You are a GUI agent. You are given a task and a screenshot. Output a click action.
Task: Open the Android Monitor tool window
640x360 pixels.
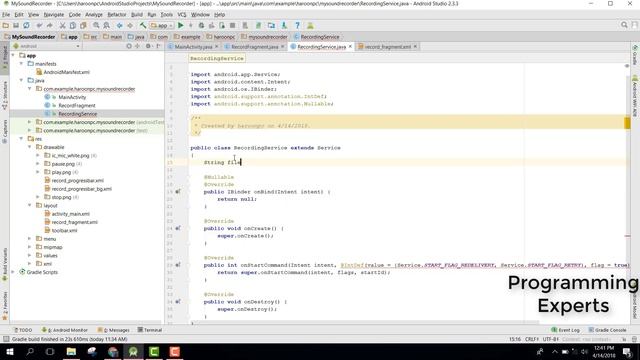click(x=64, y=330)
